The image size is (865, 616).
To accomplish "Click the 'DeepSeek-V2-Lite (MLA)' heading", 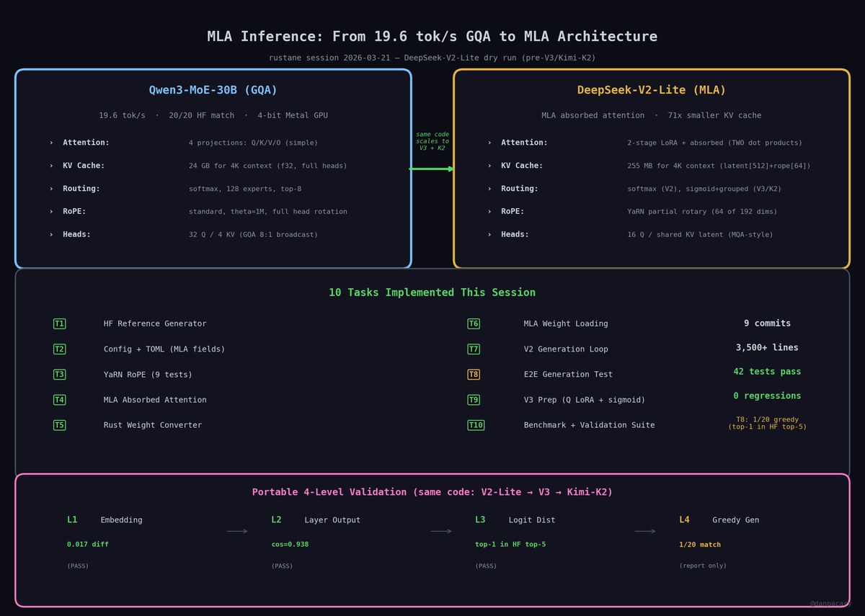I will pos(652,90).
